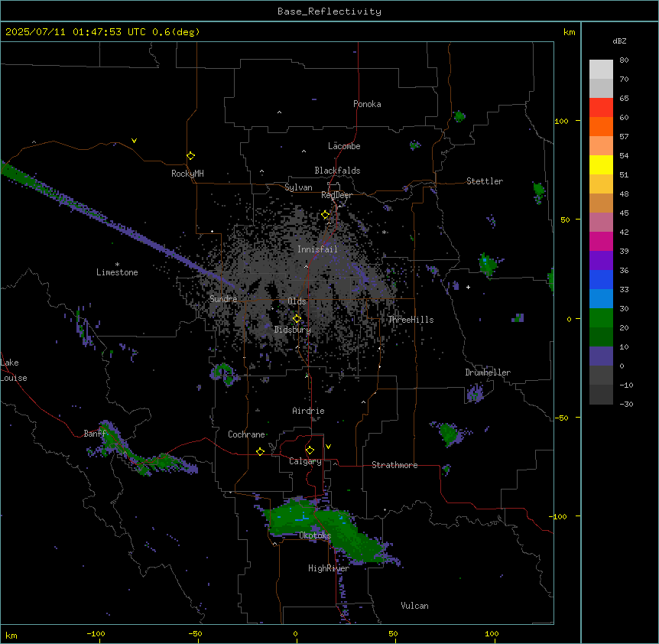This screenshot has width=659, height=644.
Task: Click the yellow diamond marker above Calgary
Action: click(310, 450)
